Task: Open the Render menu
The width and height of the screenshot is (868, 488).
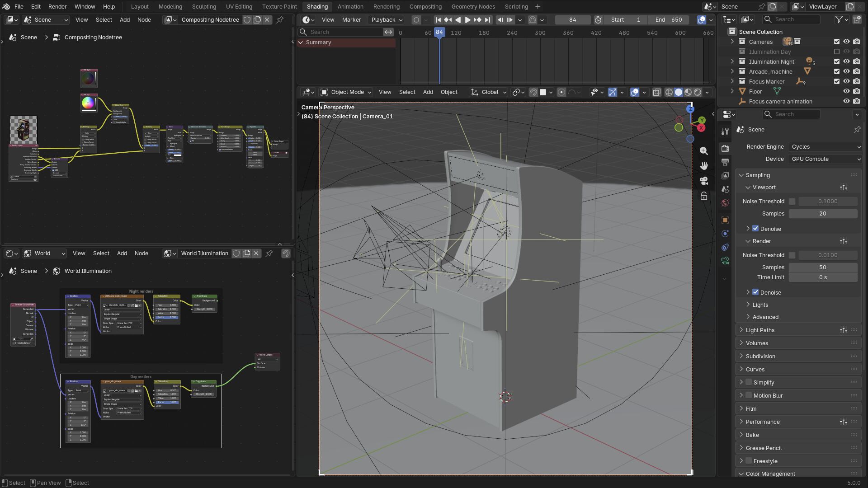Action: pos(57,7)
